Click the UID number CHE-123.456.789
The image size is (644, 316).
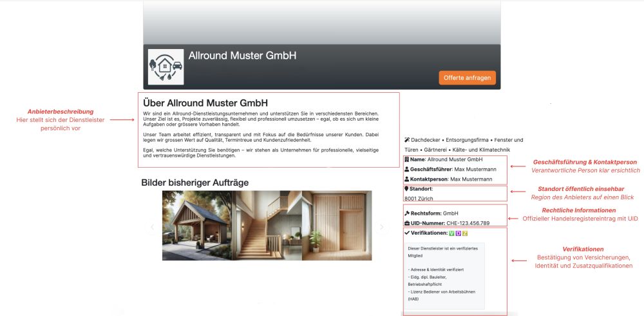[468, 223]
